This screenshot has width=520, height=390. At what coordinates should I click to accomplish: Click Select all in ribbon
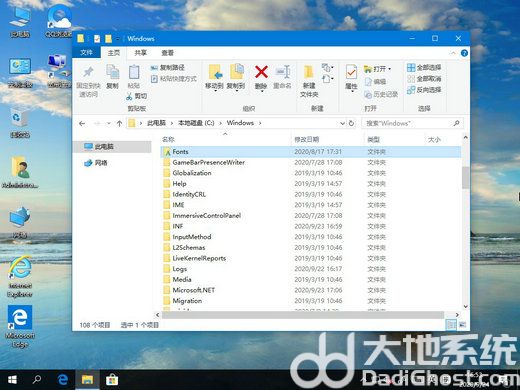click(x=424, y=68)
